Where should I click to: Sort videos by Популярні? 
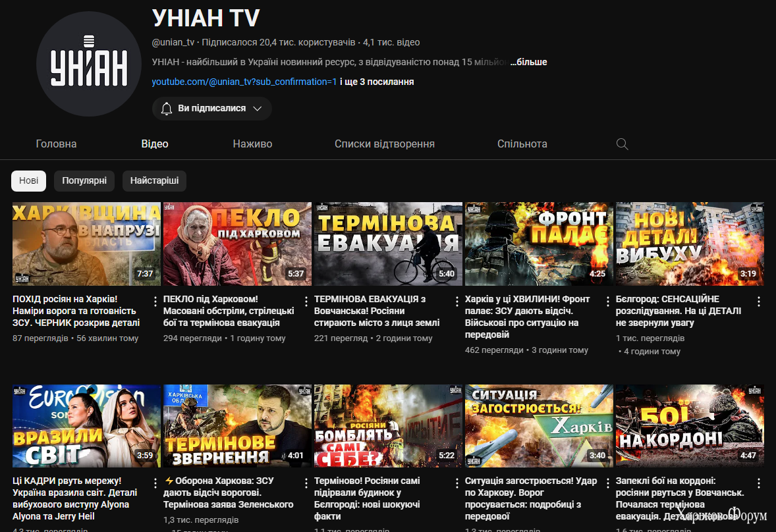point(84,181)
